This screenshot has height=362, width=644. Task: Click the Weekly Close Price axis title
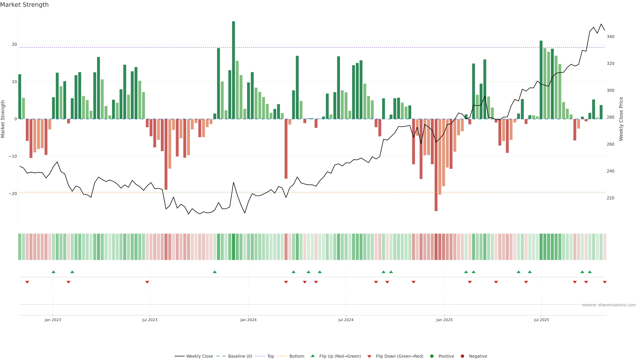621,119
